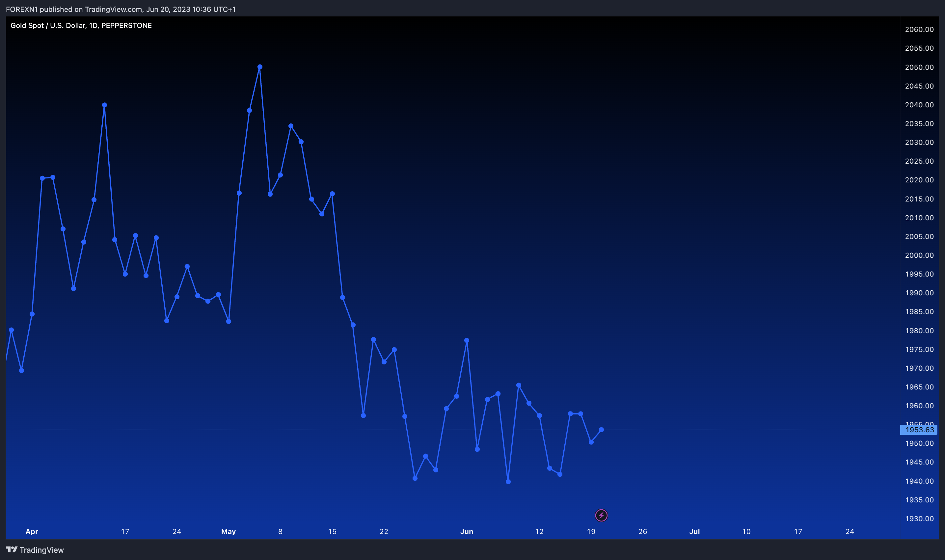Click the Jun date label
This screenshot has width=945, height=560.
click(x=467, y=531)
